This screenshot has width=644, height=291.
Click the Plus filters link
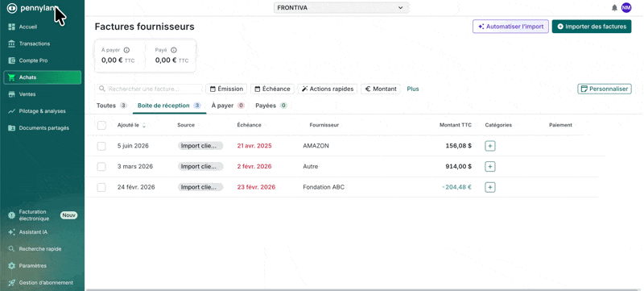click(413, 89)
